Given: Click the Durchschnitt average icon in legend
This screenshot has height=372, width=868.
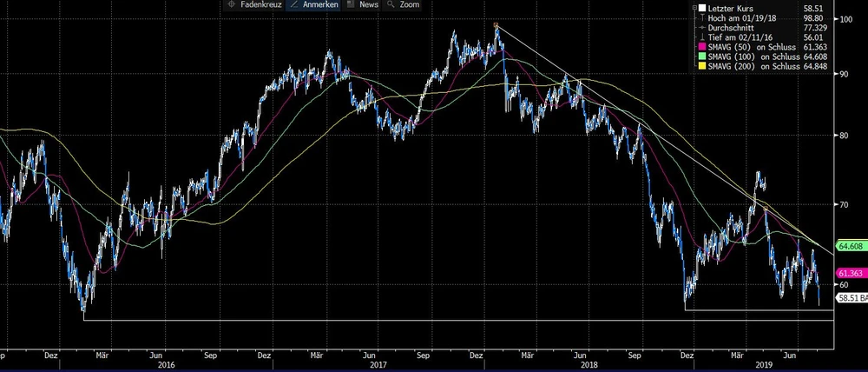Looking at the screenshot, I should point(703,27).
